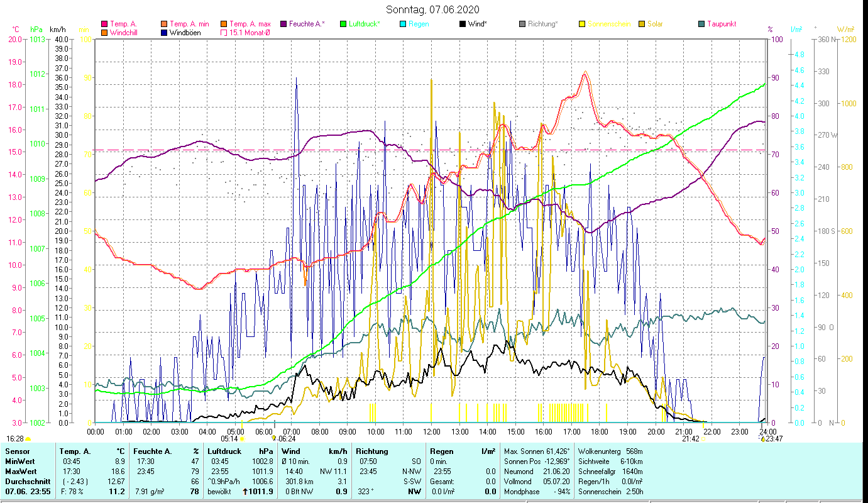This screenshot has height=503, width=868.
Task: Click the sun icon next to 16:28
Action: pos(28,439)
